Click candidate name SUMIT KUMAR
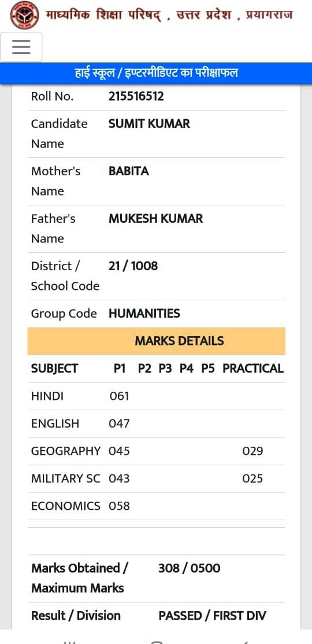Viewport: 312px width, 644px height. point(149,124)
